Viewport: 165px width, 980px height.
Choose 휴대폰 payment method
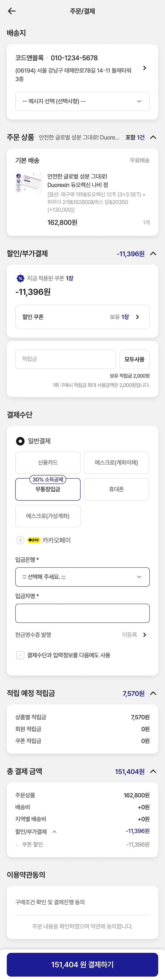coord(116,489)
